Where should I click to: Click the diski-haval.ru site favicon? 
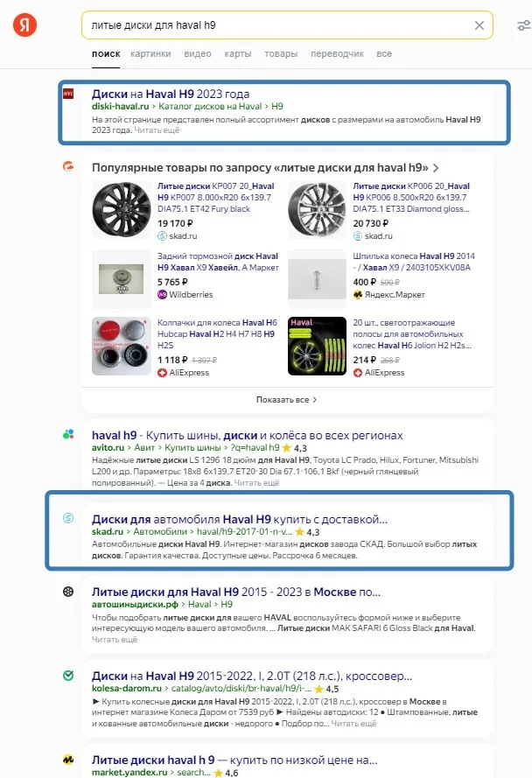[x=68, y=94]
